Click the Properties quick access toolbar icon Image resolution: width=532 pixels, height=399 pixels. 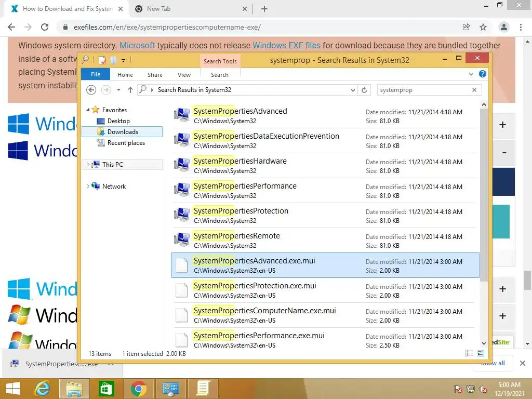pos(102,60)
